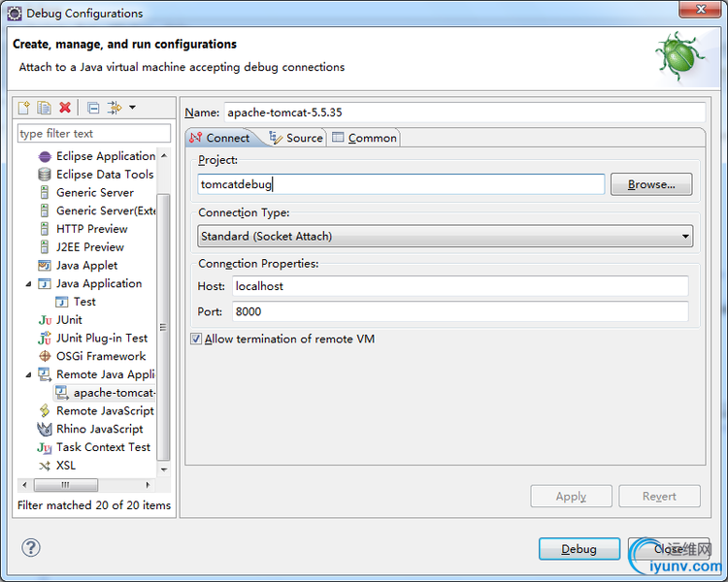Open filter options dropdown arrow
The height and width of the screenshot is (582, 728).
(x=132, y=108)
